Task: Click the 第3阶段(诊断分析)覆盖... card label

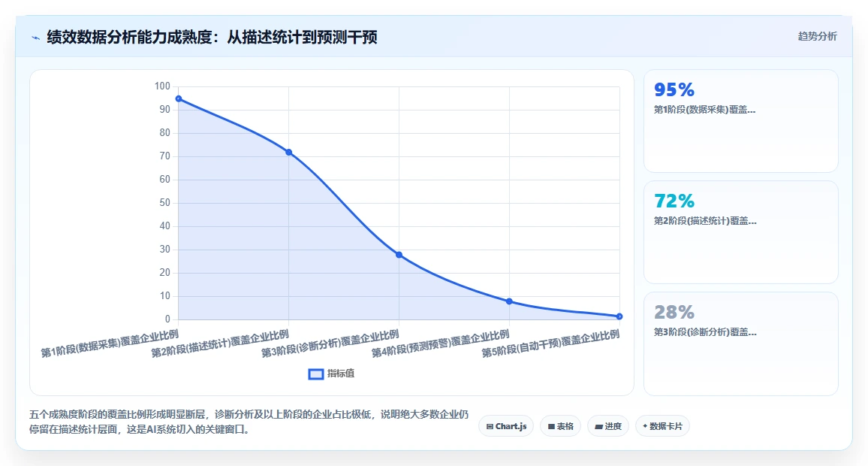Action: coord(705,332)
